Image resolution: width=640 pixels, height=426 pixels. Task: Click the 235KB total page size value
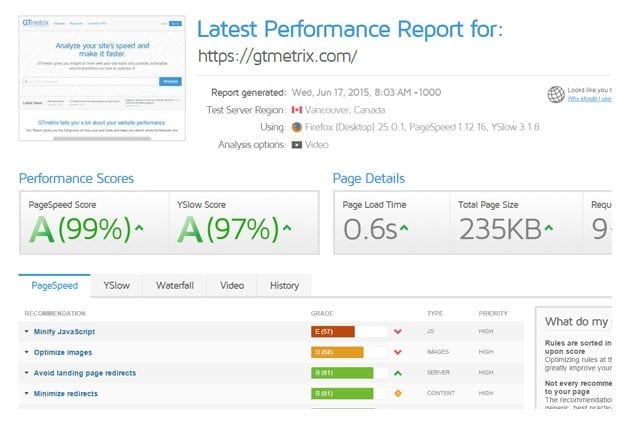pyautogui.click(x=500, y=229)
